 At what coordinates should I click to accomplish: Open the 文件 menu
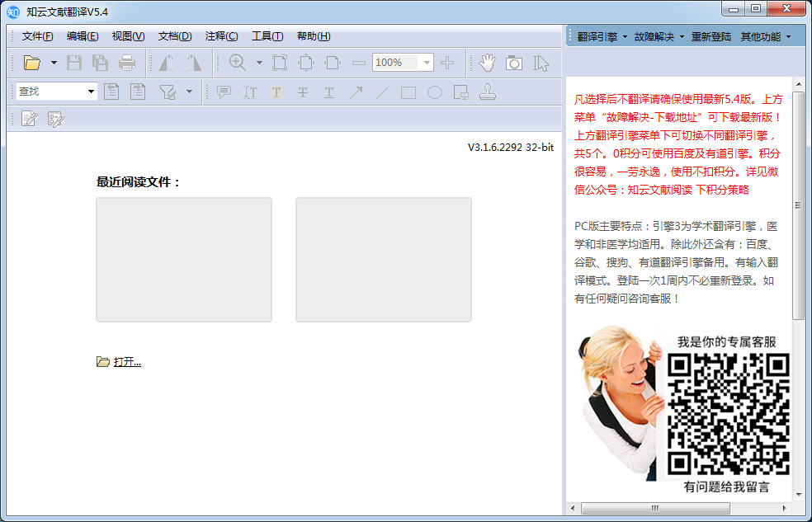pyautogui.click(x=36, y=36)
